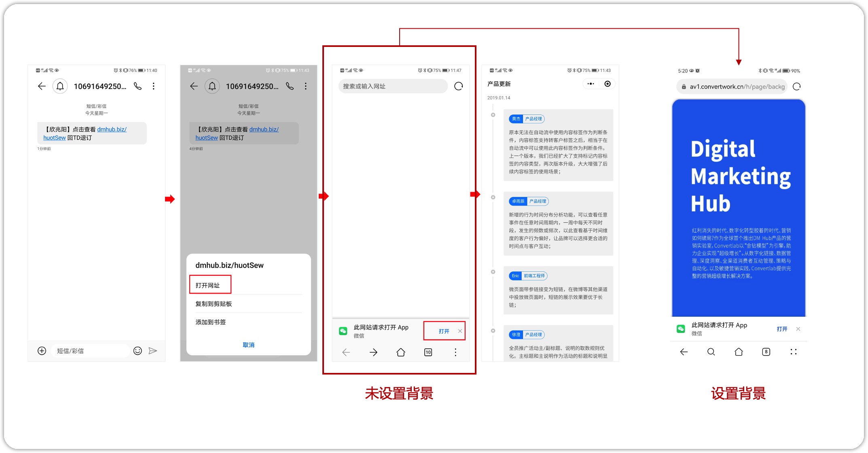
Task: Tap WeChat icon in Digital Marketing page prompt
Action: [681, 329]
